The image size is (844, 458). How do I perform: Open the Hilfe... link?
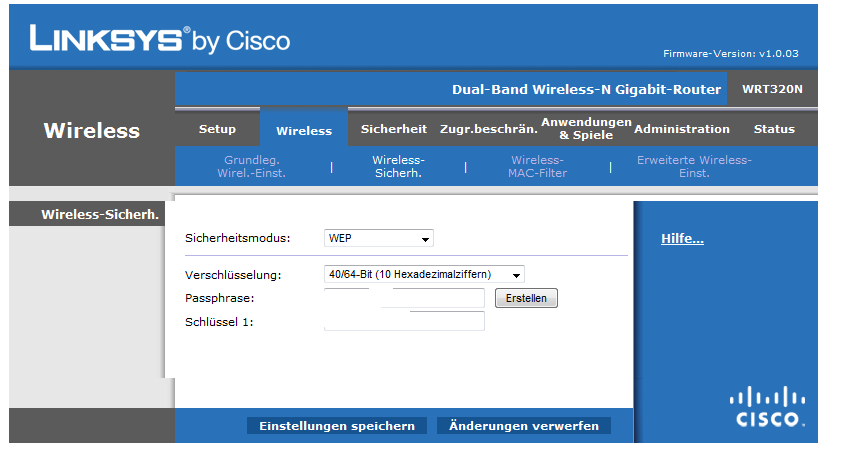(682, 238)
